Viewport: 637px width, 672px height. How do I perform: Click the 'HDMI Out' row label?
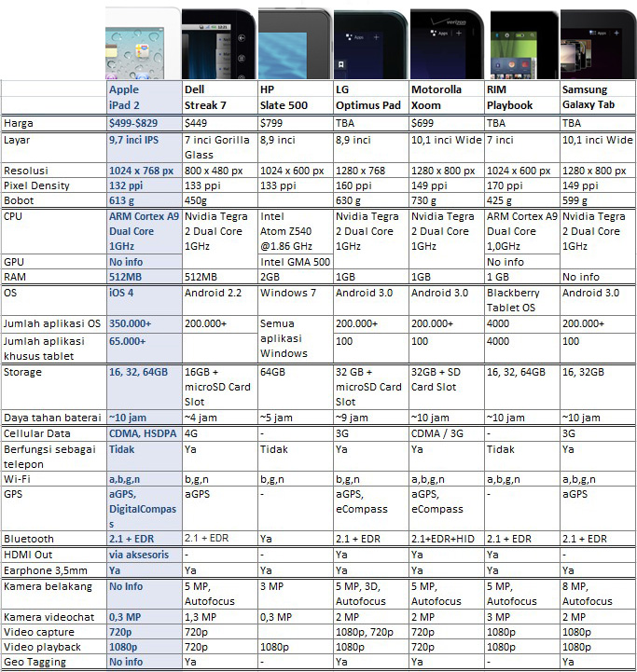click(28, 555)
